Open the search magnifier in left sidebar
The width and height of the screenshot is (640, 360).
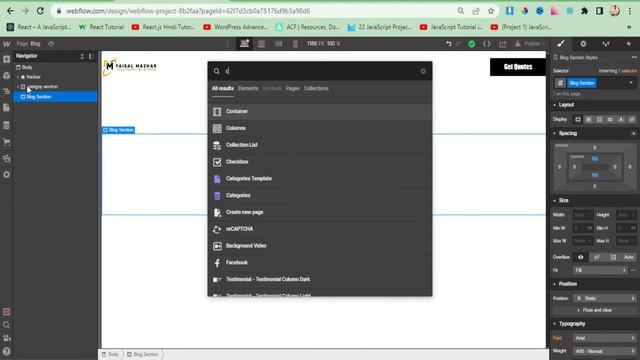(x=7, y=325)
